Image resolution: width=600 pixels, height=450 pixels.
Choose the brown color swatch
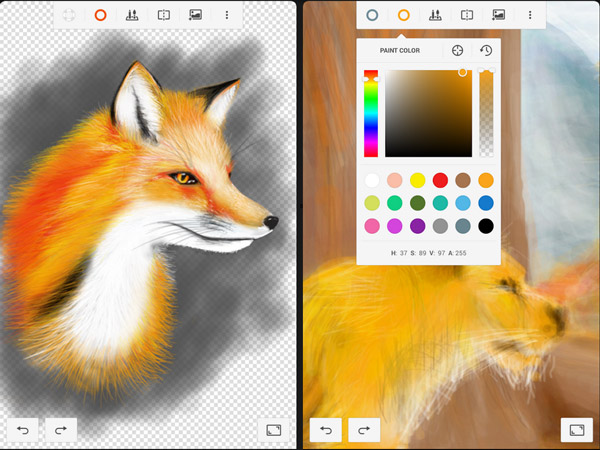pyautogui.click(x=463, y=180)
